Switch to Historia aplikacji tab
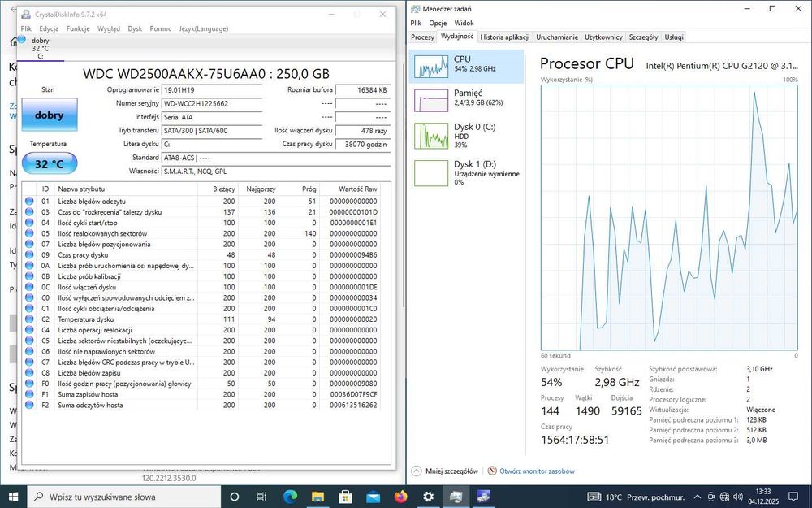 504,37
